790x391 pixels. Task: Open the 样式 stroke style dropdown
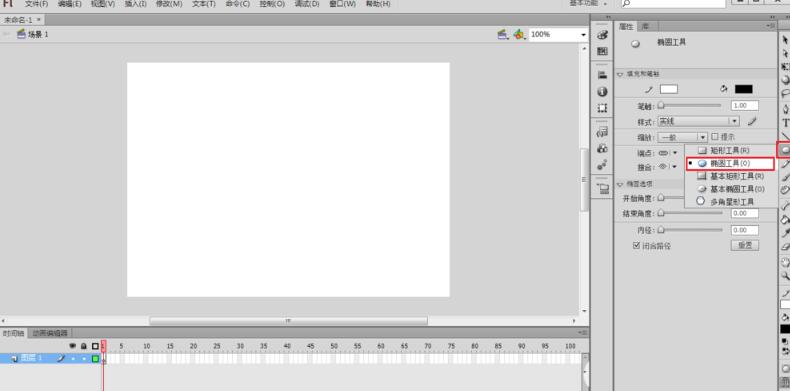(698, 121)
